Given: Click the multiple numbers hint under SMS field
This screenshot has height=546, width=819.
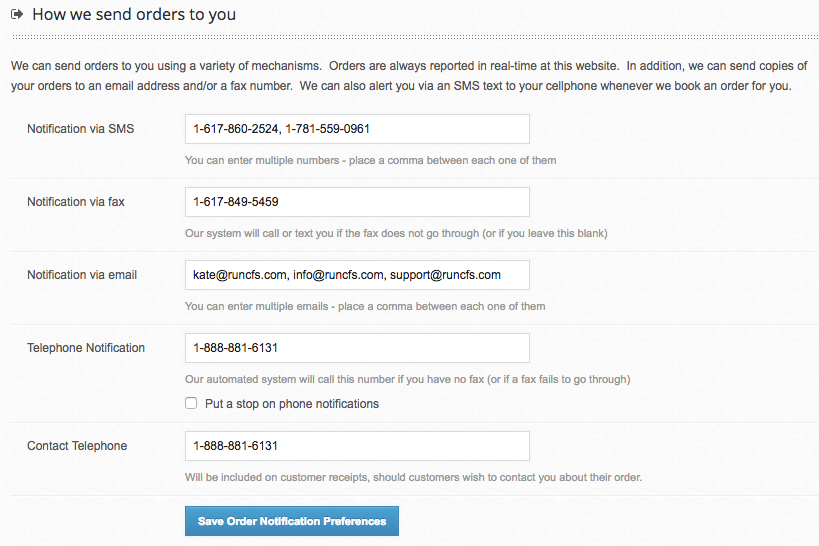Looking at the screenshot, I should [x=370, y=160].
